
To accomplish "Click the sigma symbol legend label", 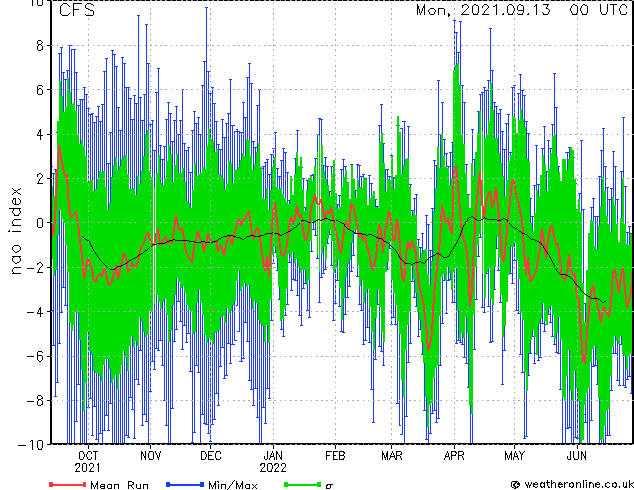I will (x=329, y=485).
